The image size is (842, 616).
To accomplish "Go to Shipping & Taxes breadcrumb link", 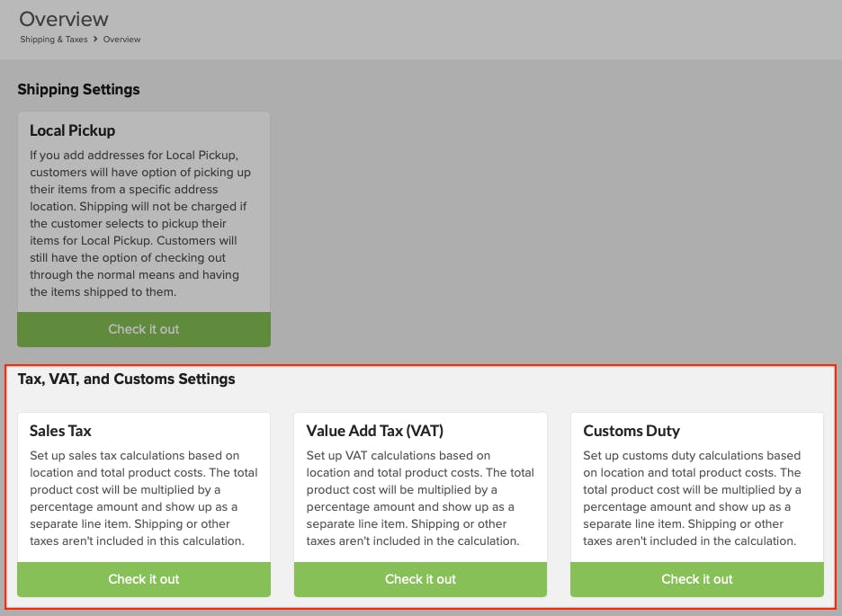I will [x=54, y=40].
